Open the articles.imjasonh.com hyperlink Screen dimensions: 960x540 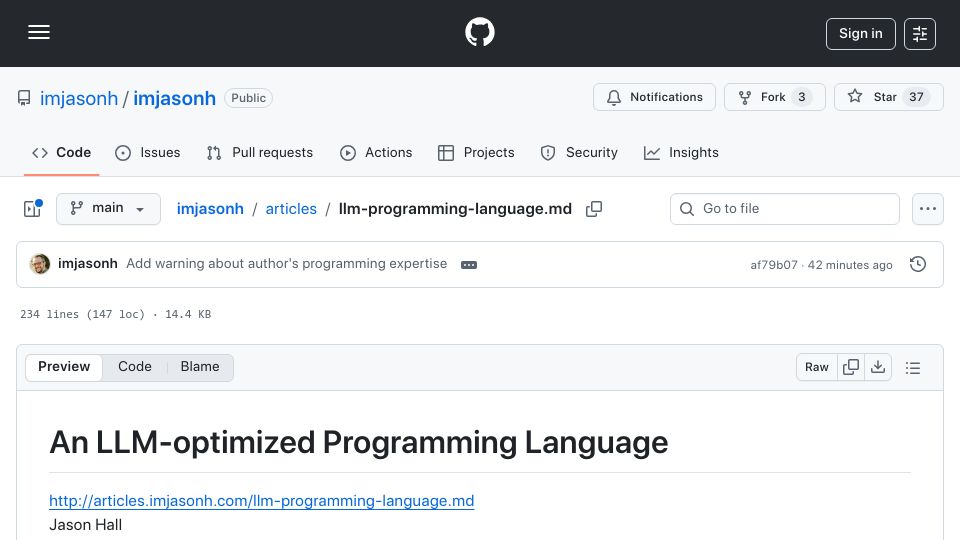tap(261, 501)
